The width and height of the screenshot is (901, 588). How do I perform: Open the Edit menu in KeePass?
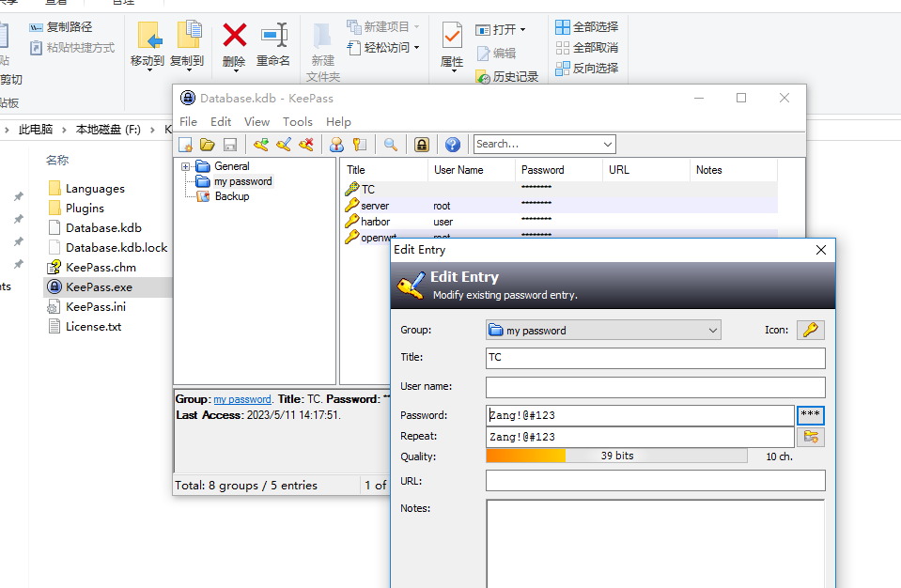point(221,122)
